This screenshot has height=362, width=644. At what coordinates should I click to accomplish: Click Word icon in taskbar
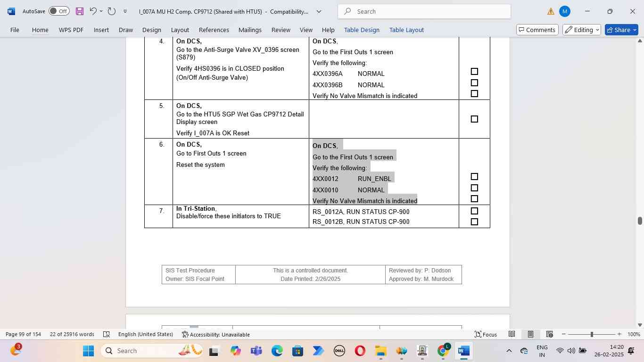point(463,351)
